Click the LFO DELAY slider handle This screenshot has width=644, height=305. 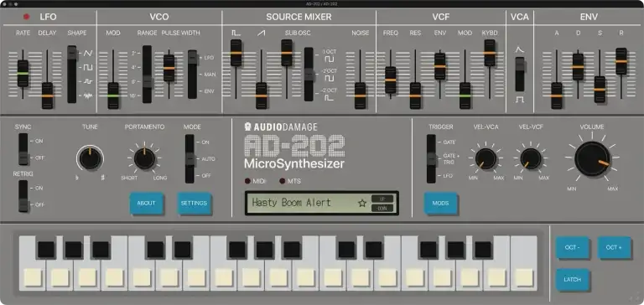(x=48, y=96)
